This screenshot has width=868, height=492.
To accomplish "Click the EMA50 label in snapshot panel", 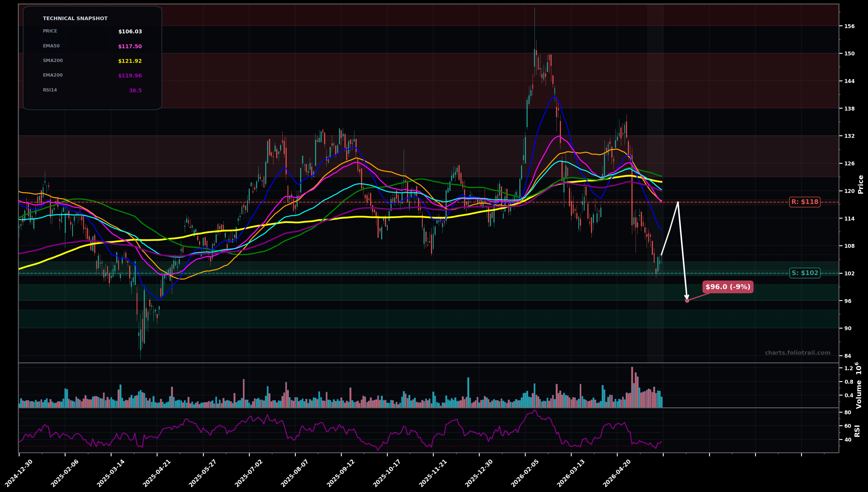I will [x=51, y=46].
